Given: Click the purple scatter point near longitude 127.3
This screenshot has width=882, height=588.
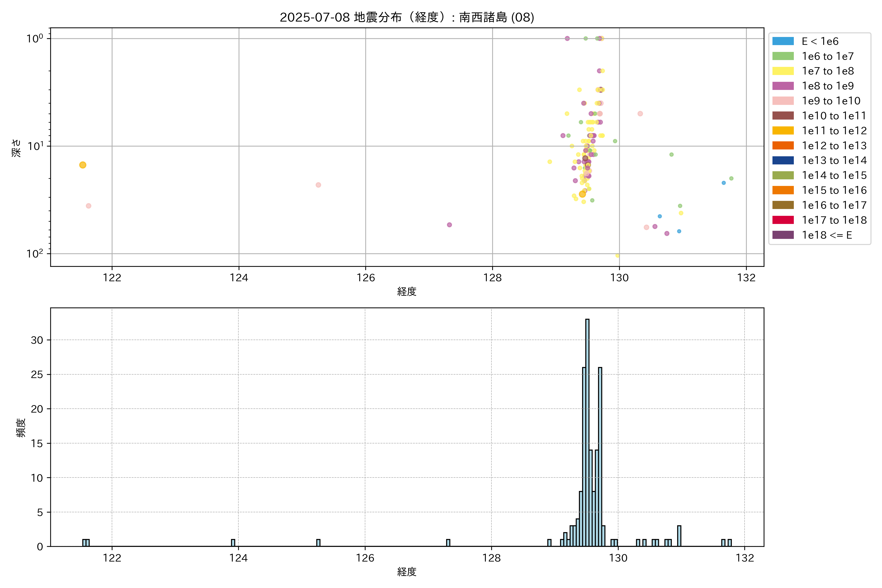Looking at the screenshot, I should [449, 225].
